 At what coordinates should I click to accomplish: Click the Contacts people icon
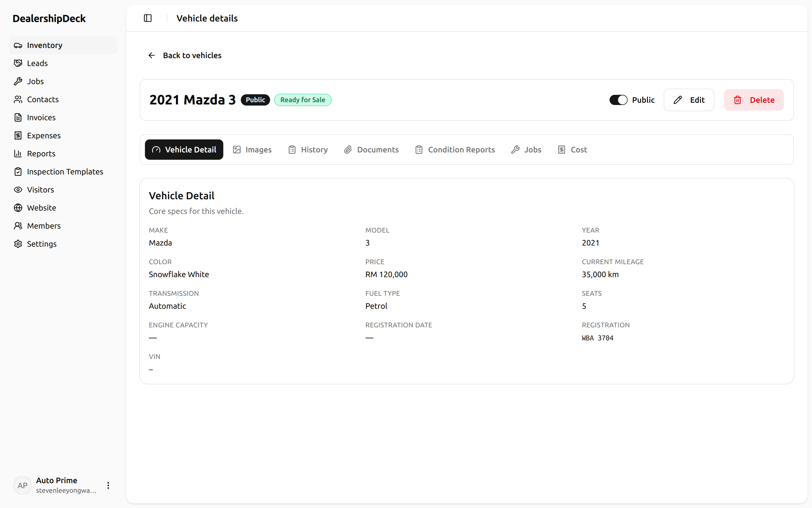[x=18, y=99]
